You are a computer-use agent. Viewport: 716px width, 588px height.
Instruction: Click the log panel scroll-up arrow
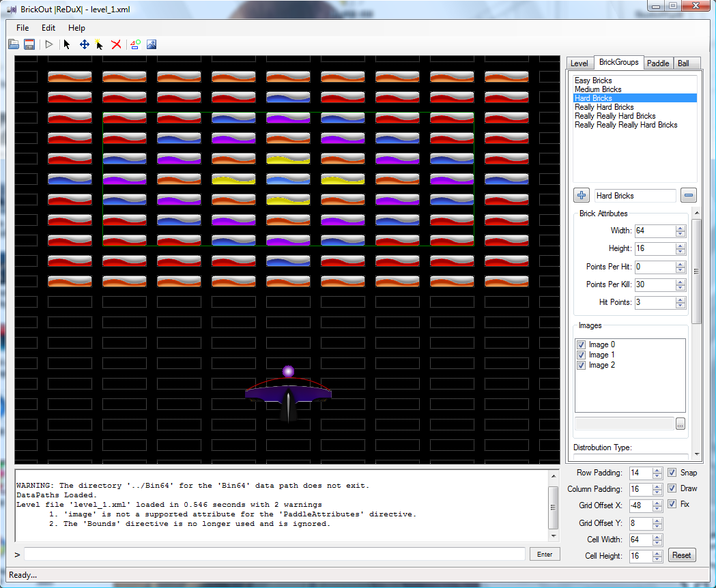553,475
